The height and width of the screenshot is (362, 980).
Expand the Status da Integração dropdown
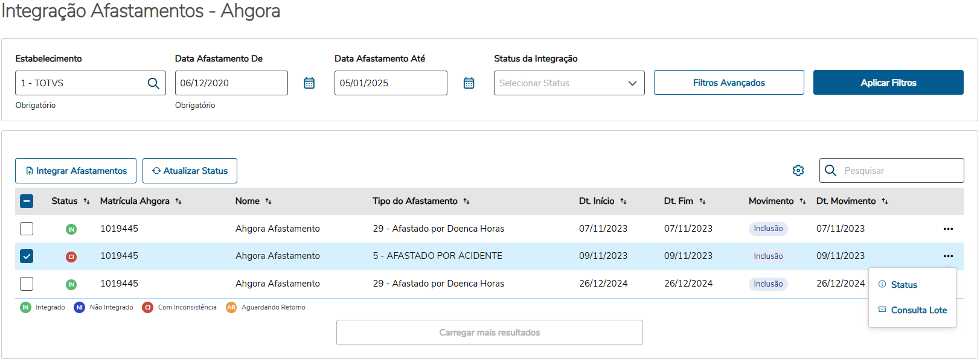click(632, 83)
